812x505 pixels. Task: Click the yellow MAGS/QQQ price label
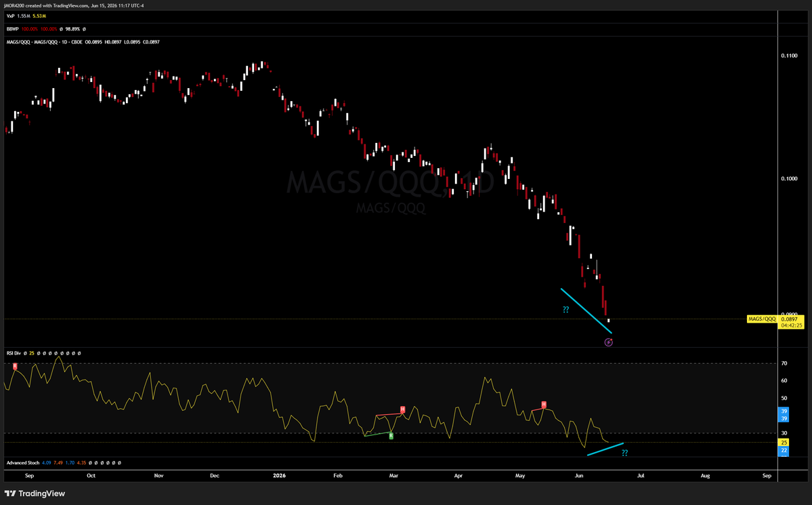pyautogui.click(x=762, y=319)
